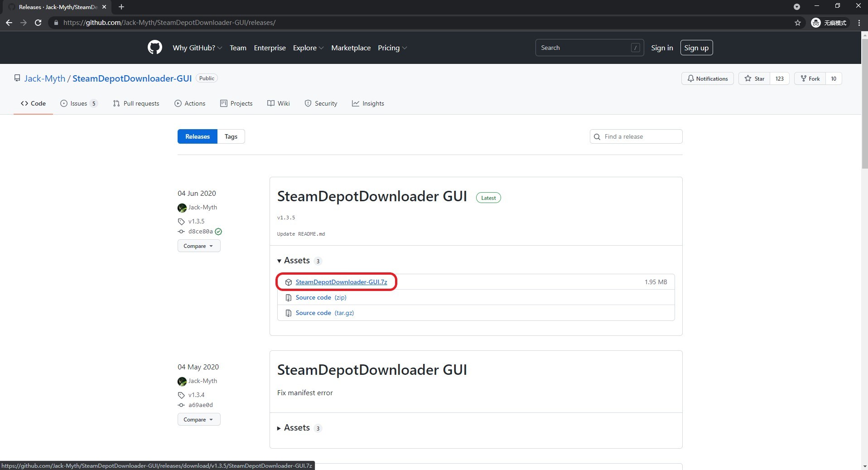Click the Enterprise nav link

coord(270,48)
